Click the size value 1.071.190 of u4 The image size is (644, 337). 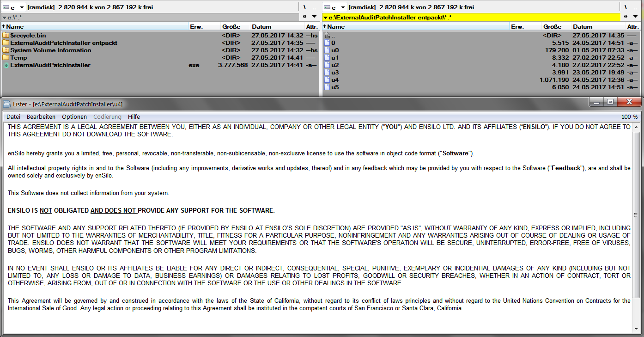(554, 80)
